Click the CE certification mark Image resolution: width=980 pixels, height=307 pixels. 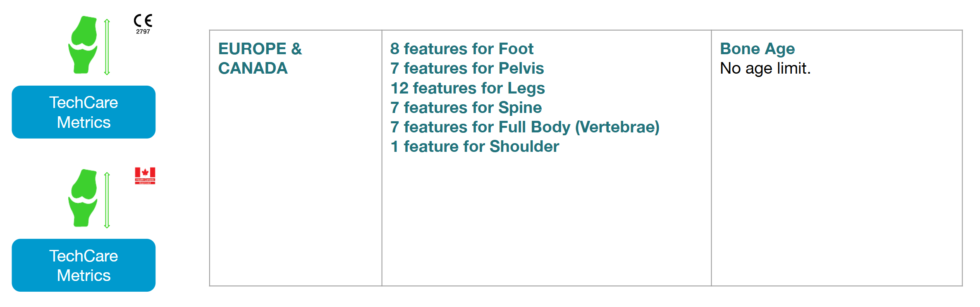pos(143,20)
